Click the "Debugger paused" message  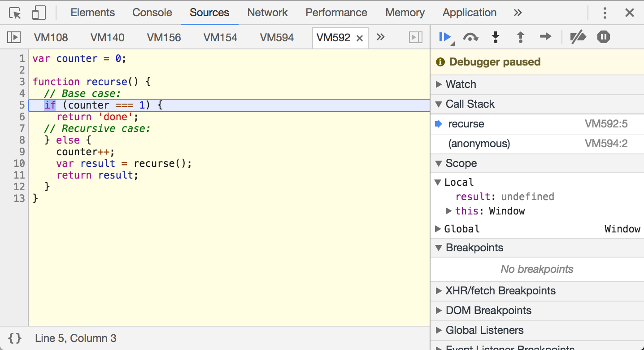[495, 62]
